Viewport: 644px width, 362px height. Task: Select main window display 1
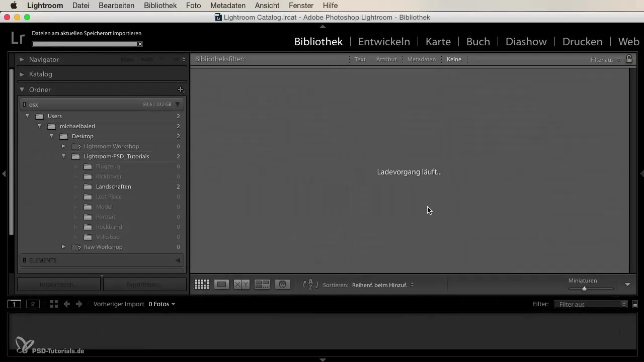pos(14,304)
